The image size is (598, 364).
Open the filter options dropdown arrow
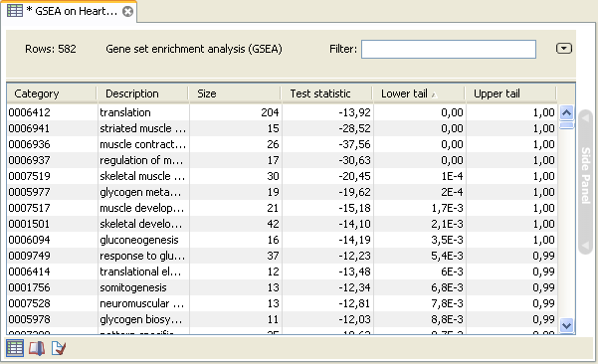[x=564, y=49]
